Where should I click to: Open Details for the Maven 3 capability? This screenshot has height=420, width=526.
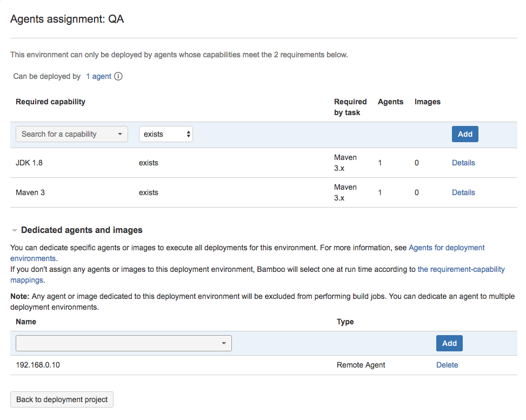coord(463,192)
